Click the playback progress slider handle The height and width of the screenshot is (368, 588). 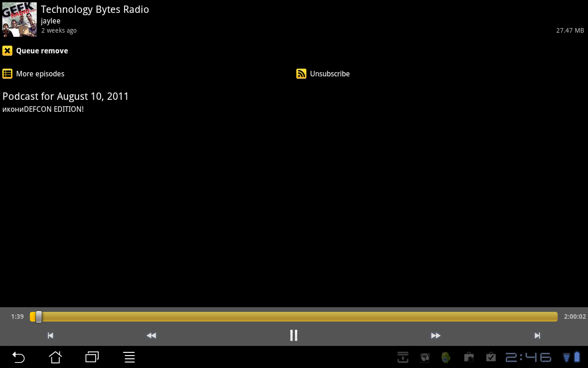(x=39, y=316)
